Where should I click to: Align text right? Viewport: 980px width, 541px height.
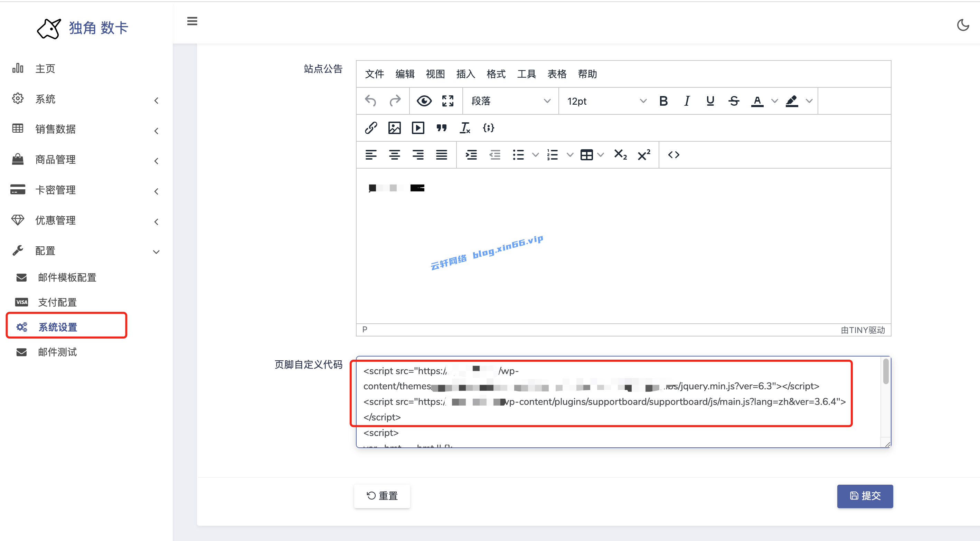[418, 155]
